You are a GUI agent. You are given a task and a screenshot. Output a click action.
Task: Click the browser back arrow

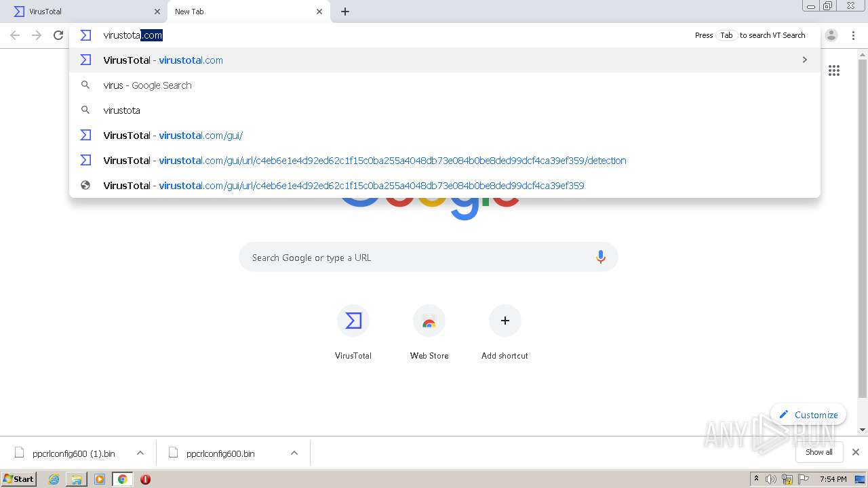[x=15, y=35]
